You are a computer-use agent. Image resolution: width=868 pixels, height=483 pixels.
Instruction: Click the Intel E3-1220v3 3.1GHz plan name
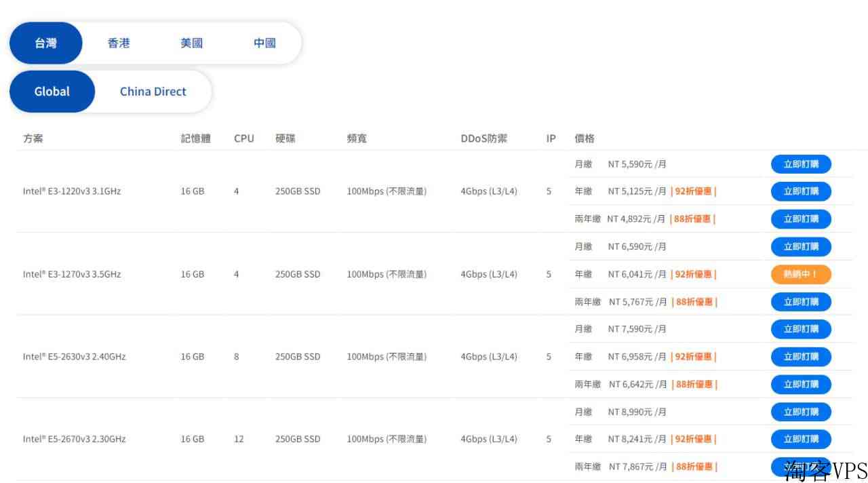pos(72,191)
